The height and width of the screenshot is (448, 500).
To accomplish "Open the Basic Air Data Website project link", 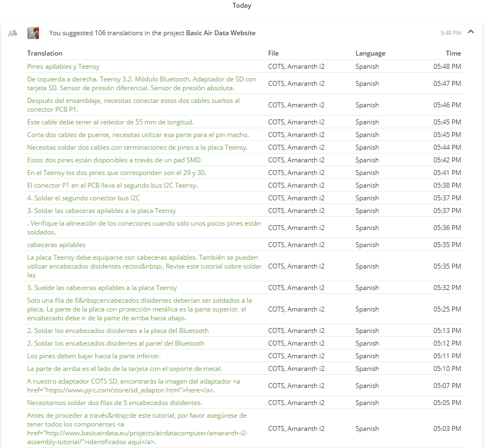I will click(x=221, y=33).
